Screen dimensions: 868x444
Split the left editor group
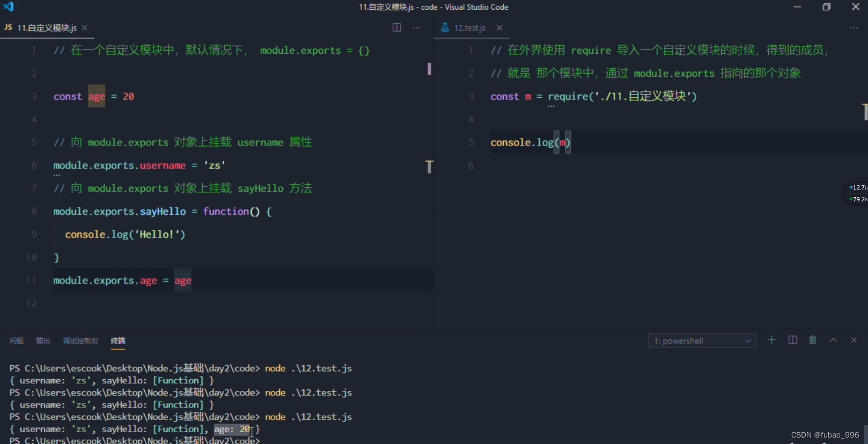pos(397,27)
